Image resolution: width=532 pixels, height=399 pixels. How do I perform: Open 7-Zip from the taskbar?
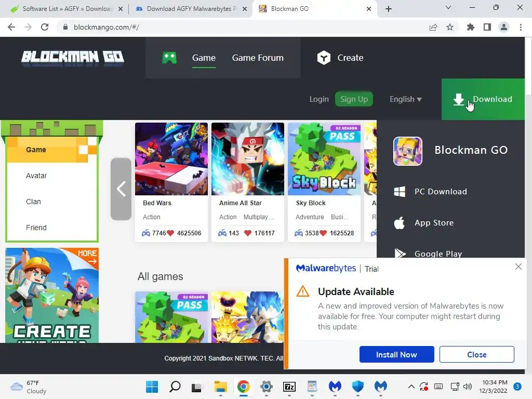pos(289,387)
